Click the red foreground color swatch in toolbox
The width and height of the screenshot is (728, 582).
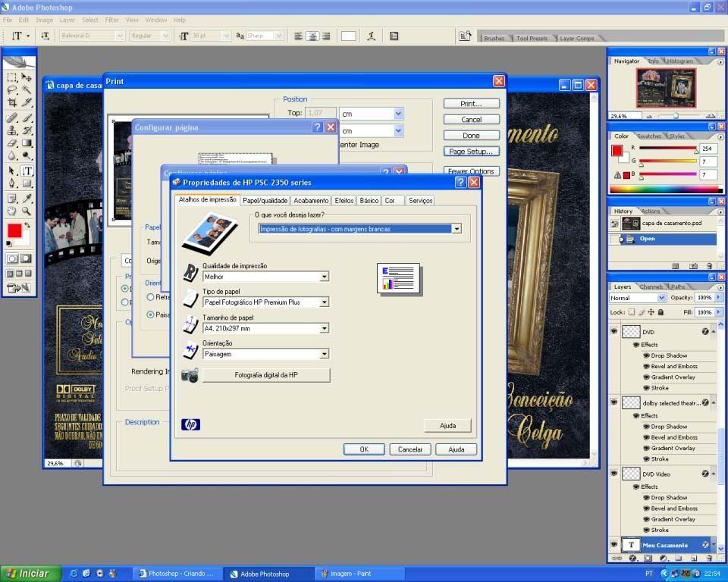pos(14,231)
